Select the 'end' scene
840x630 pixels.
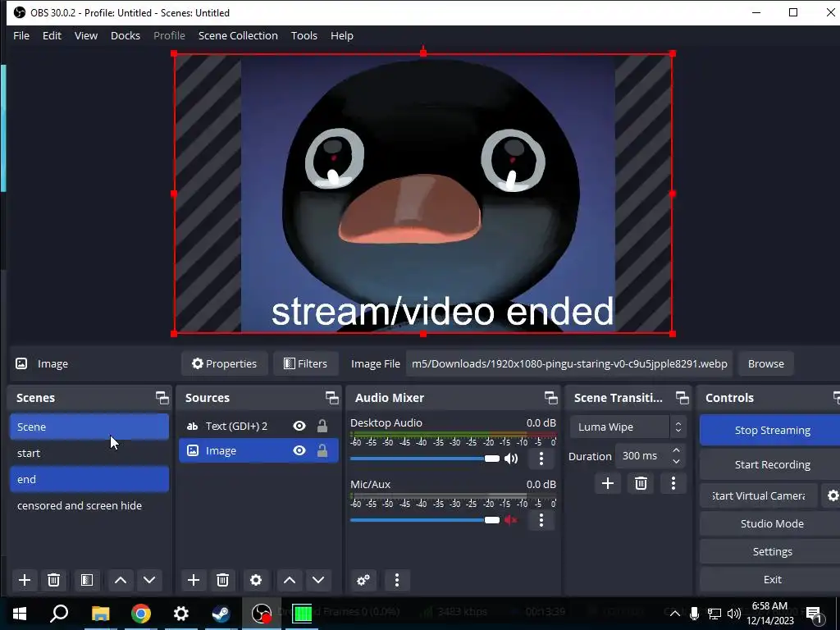click(x=89, y=479)
